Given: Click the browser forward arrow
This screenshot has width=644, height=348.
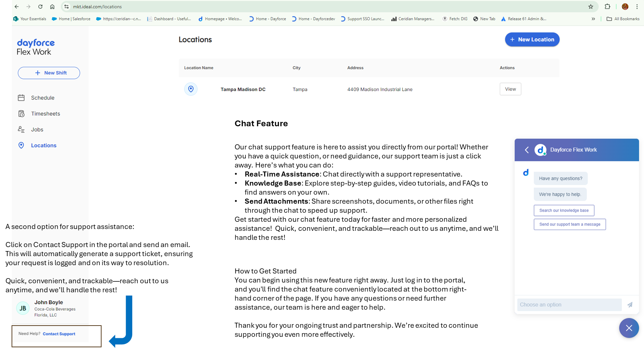Looking at the screenshot, I should tap(29, 7).
